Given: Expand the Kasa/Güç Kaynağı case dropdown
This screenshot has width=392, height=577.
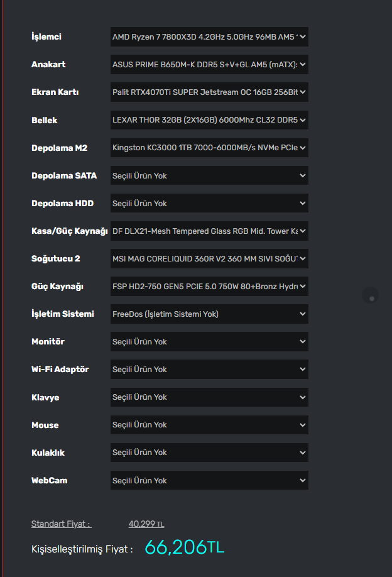Looking at the screenshot, I should 209,231.
